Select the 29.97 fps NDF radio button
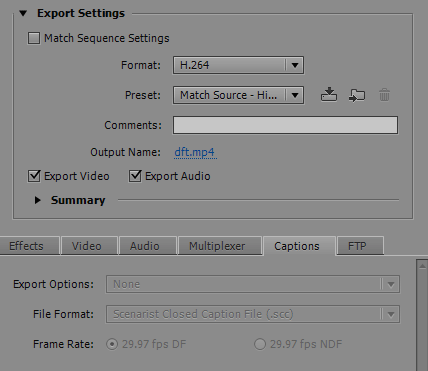The image size is (428, 371). [x=260, y=344]
